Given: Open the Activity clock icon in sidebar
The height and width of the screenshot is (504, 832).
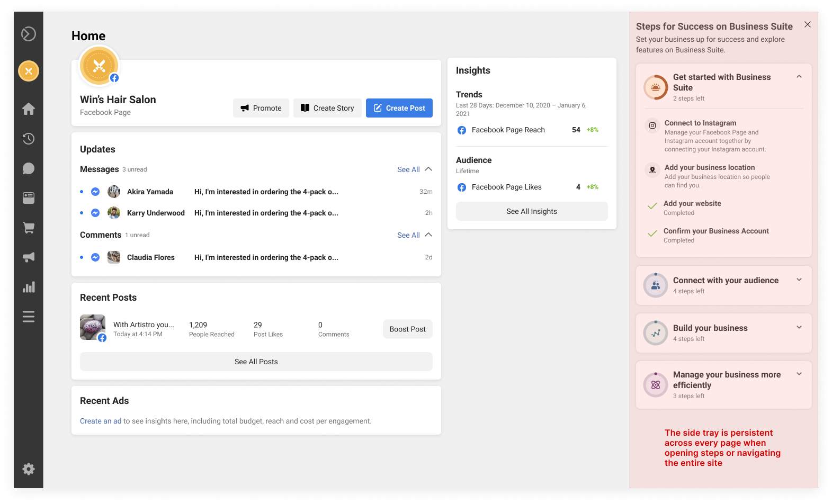Looking at the screenshot, I should (29, 139).
